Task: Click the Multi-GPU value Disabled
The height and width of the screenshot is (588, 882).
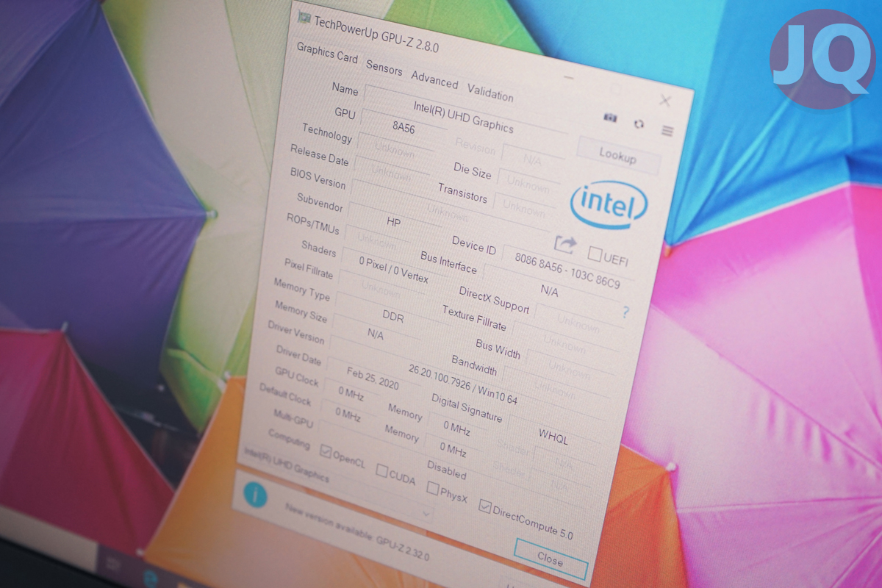Action: pos(447,472)
